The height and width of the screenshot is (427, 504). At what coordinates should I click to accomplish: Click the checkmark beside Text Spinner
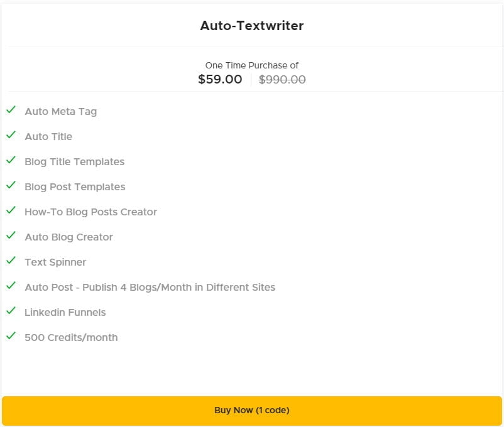[x=11, y=260]
